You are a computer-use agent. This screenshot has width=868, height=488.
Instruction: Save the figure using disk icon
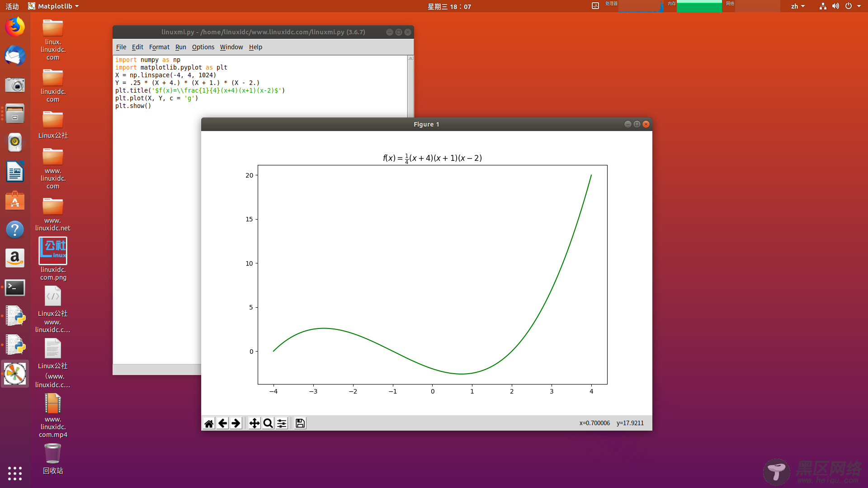[300, 422]
